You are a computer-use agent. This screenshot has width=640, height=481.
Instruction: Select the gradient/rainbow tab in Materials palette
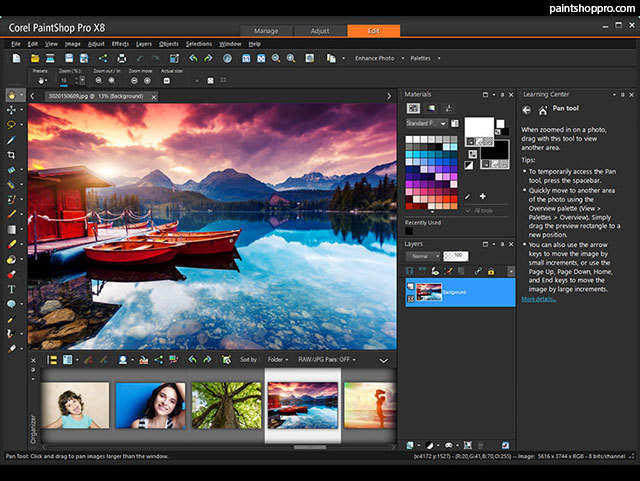[431, 108]
